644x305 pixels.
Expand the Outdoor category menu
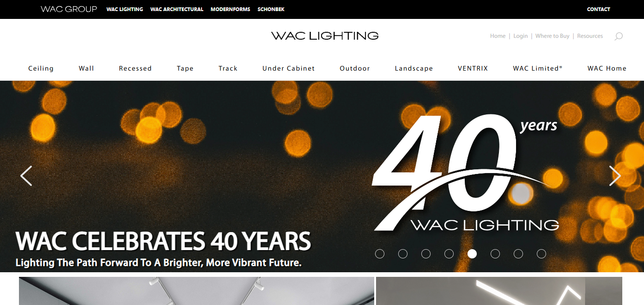click(355, 68)
